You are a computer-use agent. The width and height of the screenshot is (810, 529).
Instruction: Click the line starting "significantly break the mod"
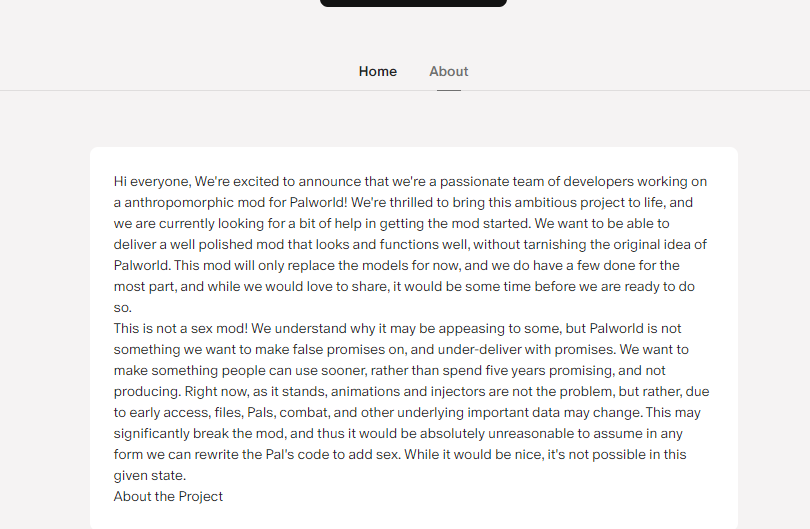tap(398, 433)
